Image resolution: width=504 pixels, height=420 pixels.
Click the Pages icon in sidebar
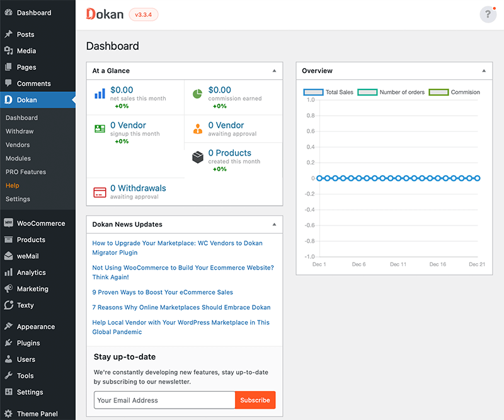click(x=8, y=67)
